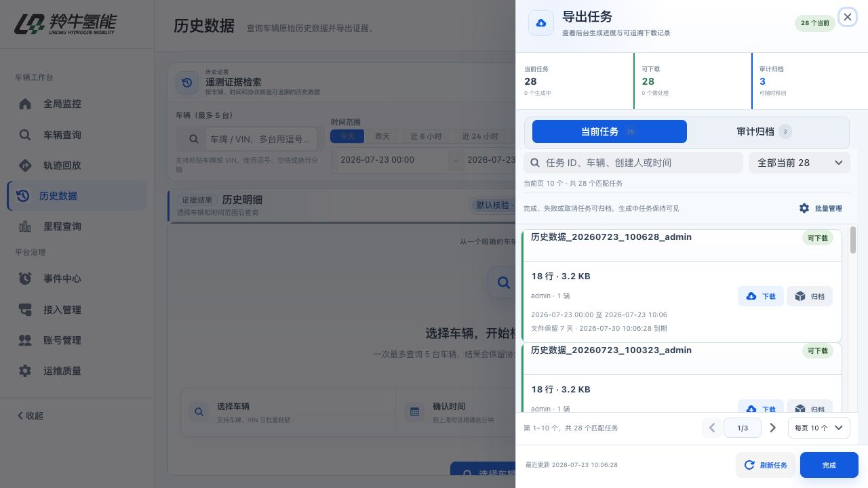Archive task 100323 via 归档
The image size is (868, 488).
(x=810, y=407)
